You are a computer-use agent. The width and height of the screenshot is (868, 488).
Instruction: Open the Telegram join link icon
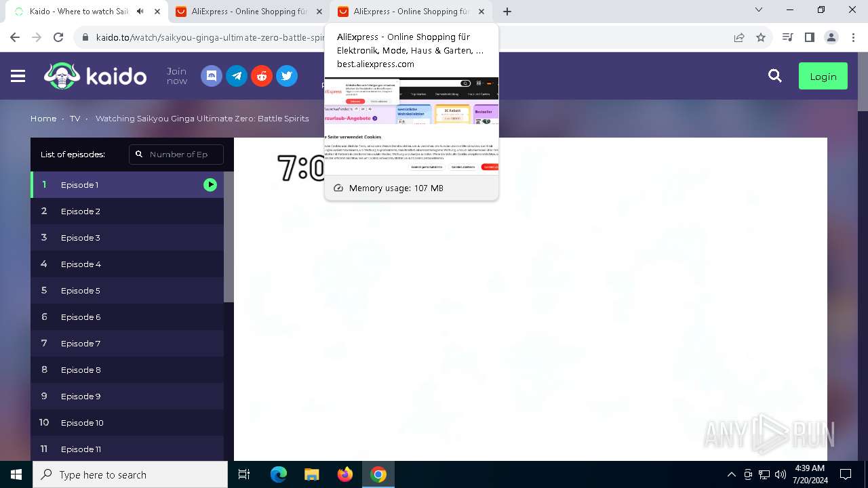pyautogui.click(x=237, y=76)
